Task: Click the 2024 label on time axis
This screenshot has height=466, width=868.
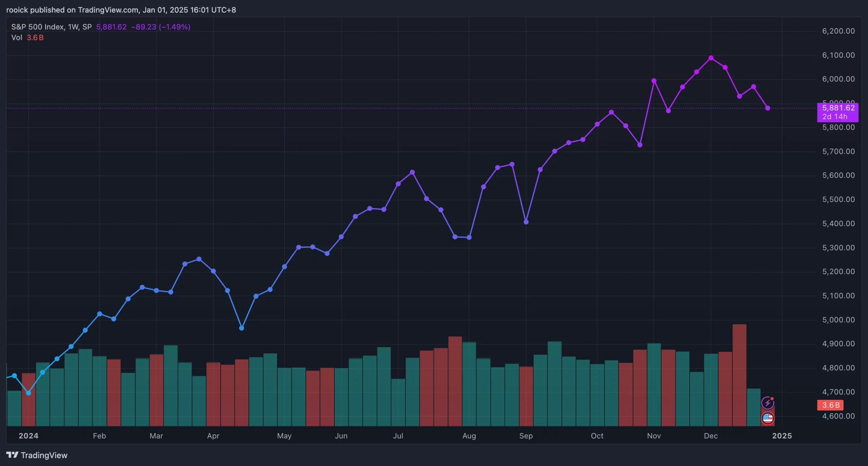Action: pos(28,436)
